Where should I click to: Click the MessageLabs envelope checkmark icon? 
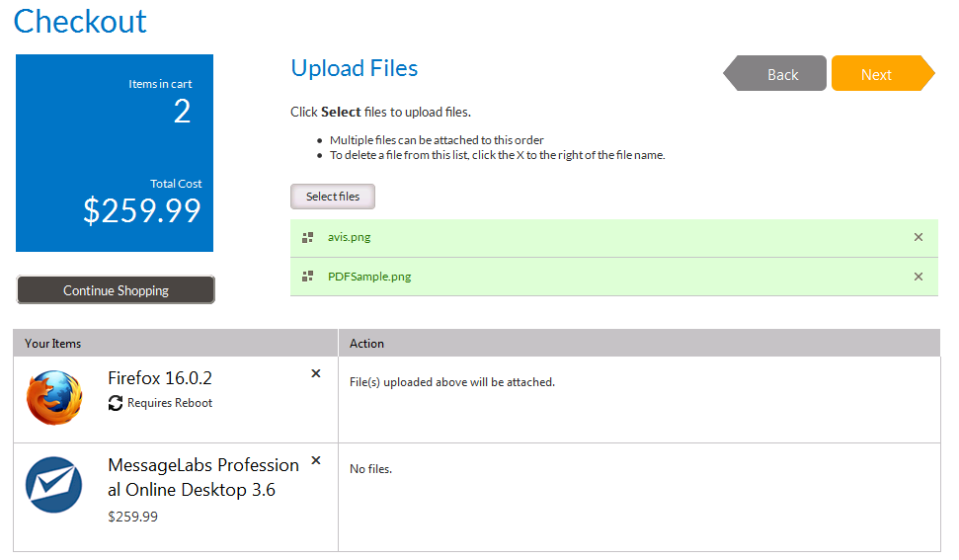[x=53, y=485]
